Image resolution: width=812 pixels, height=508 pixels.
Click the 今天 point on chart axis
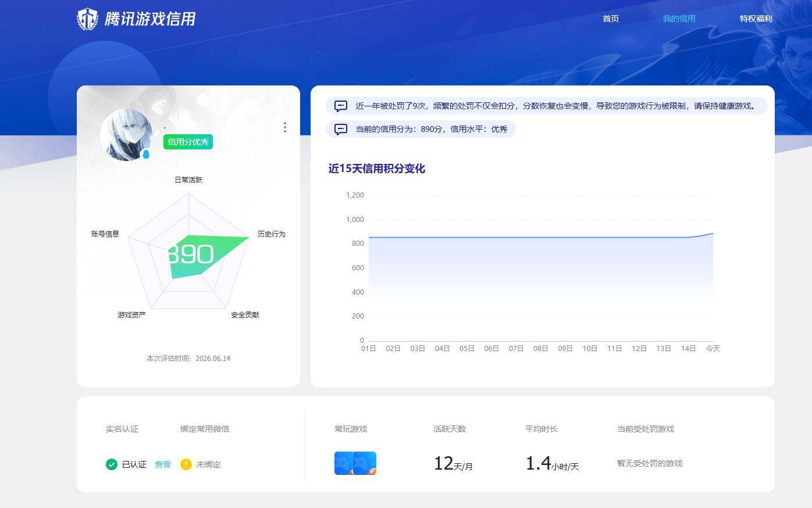pyautogui.click(x=713, y=348)
